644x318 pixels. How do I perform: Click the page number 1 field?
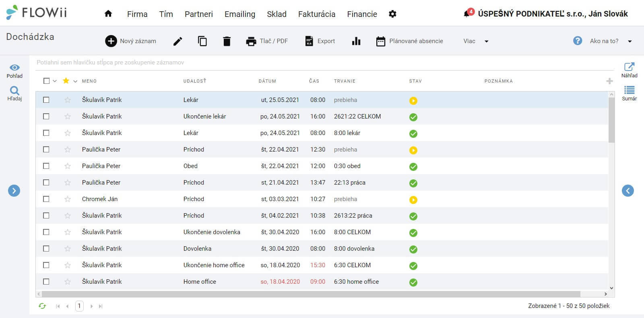(x=79, y=306)
